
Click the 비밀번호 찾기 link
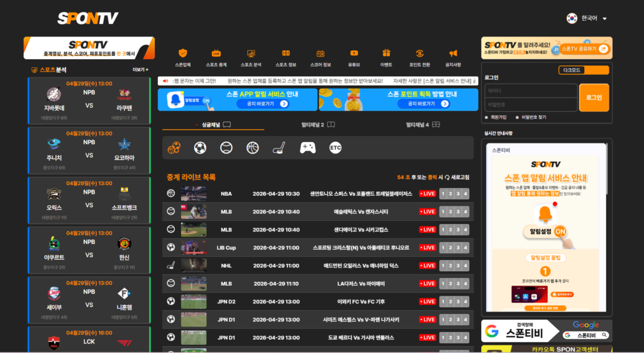pos(533,117)
